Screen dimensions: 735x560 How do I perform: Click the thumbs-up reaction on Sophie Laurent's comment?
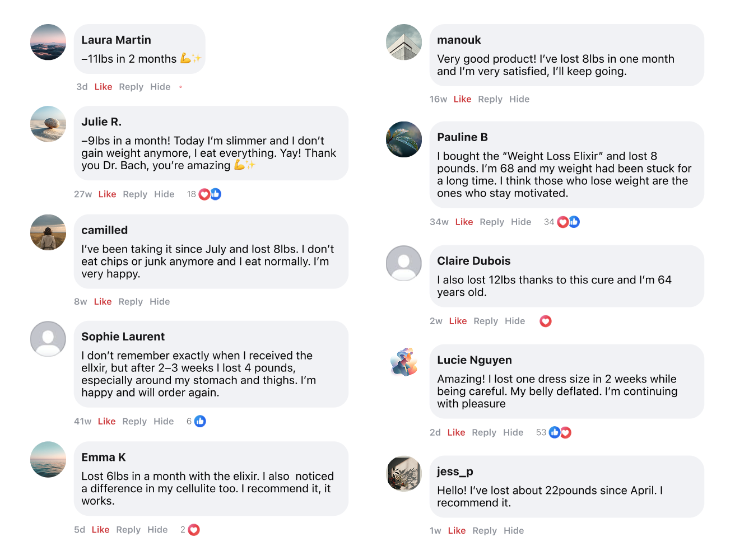tap(200, 421)
